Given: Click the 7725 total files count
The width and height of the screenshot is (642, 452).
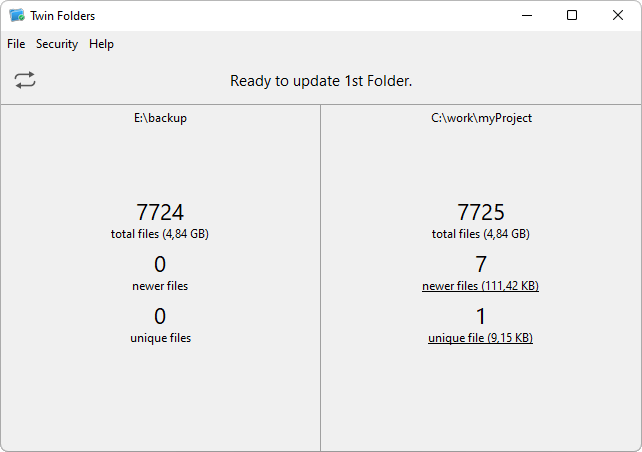Looking at the screenshot, I should pyautogui.click(x=481, y=212).
